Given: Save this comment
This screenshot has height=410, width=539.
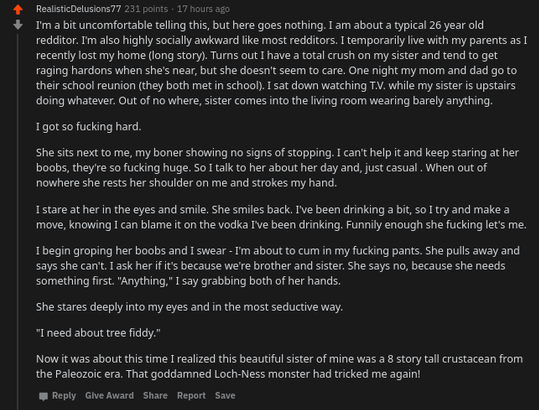Looking at the screenshot, I should point(225,396).
